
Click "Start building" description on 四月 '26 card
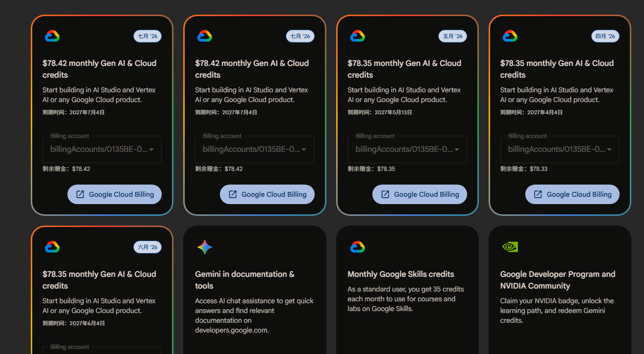coord(557,95)
